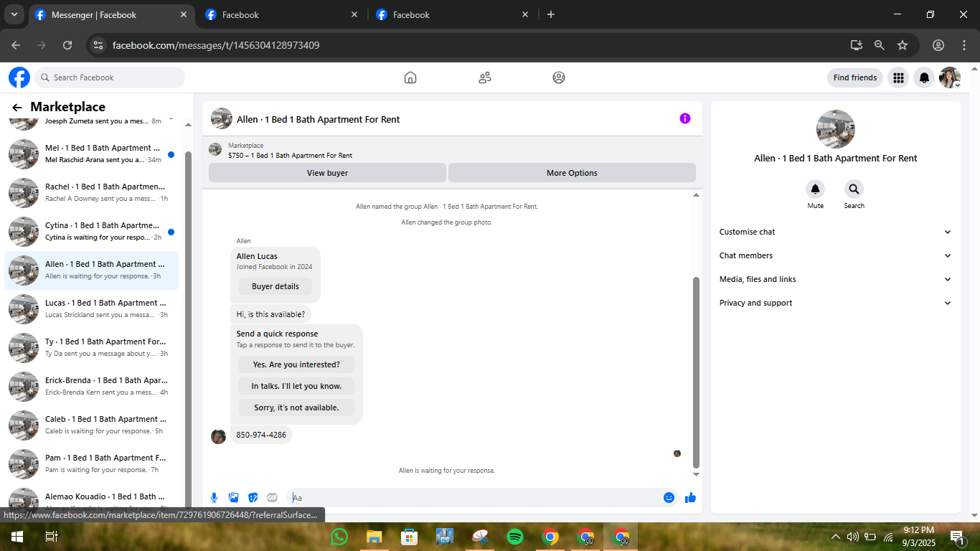The width and height of the screenshot is (980, 551).
Task: Send quick response "Sorry, it's not available."
Action: coord(296,408)
